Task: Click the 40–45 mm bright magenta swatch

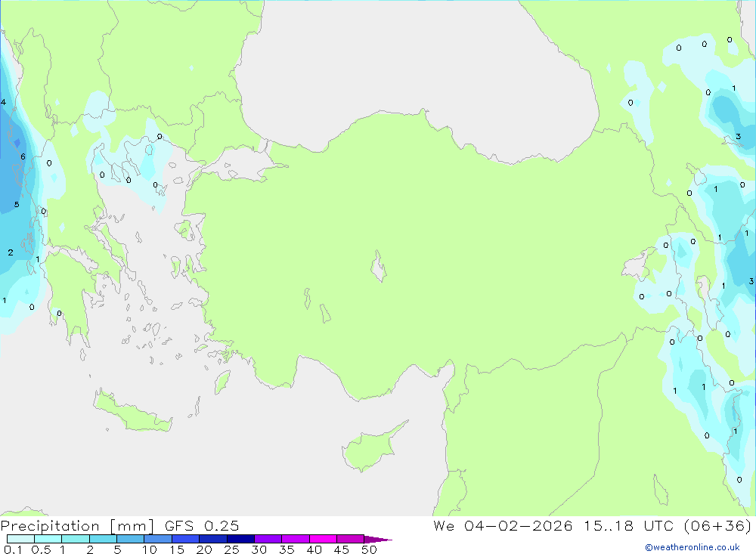Action: [x=323, y=539]
